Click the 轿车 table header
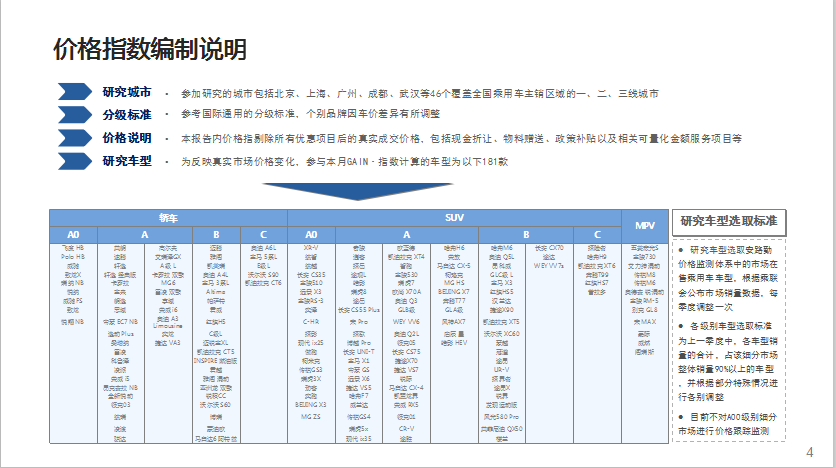836x468 pixels. pyautogui.click(x=168, y=217)
